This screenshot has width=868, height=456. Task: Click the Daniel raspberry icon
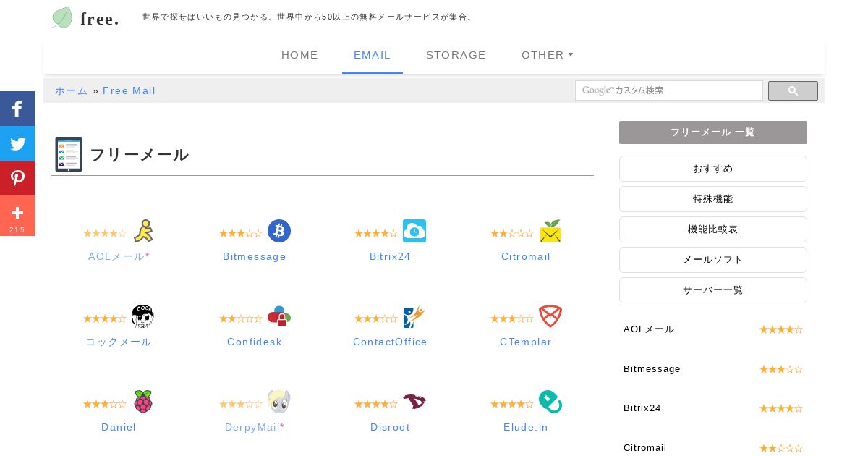[143, 402]
